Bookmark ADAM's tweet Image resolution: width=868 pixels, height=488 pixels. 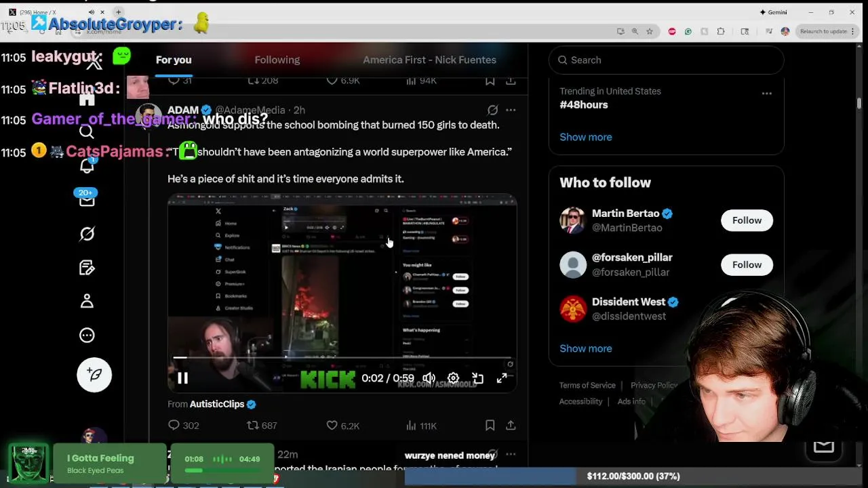[x=490, y=426]
